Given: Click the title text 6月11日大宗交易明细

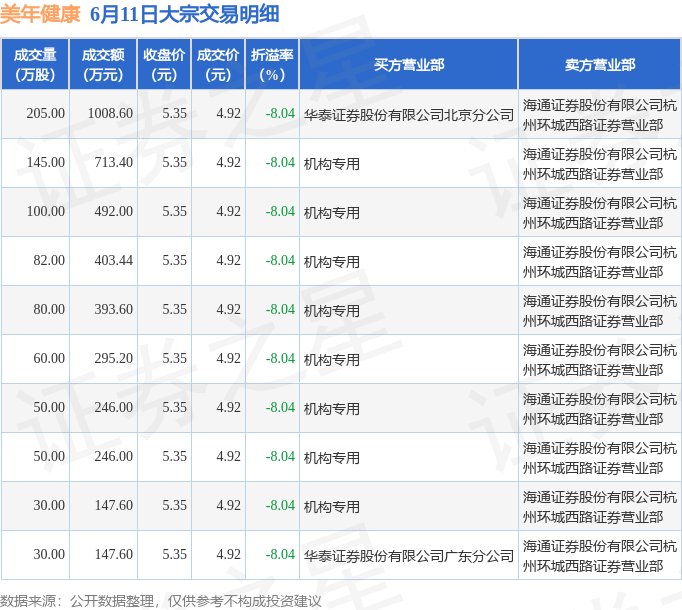Looking at the screenshot, I should pyautogui.click(x=184, y=14).
